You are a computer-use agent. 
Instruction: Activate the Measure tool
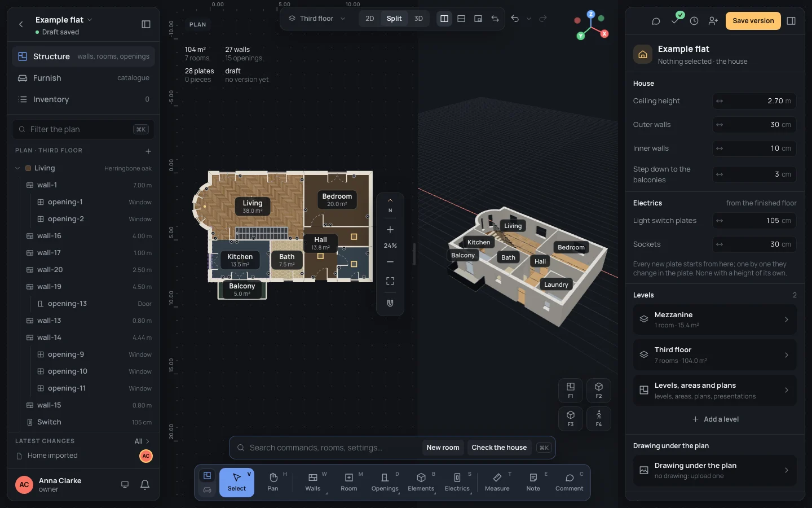point(497,482)
